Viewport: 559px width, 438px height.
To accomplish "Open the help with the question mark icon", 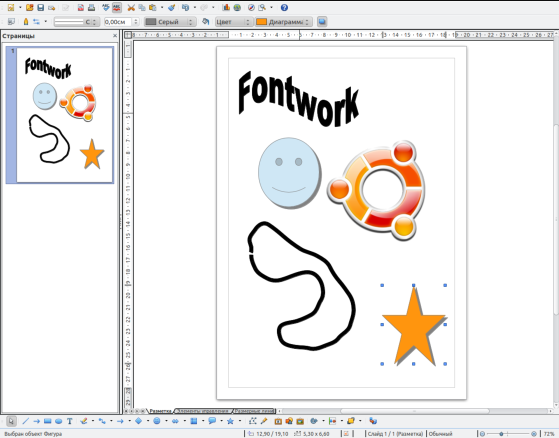I will [x=284, y=7].
